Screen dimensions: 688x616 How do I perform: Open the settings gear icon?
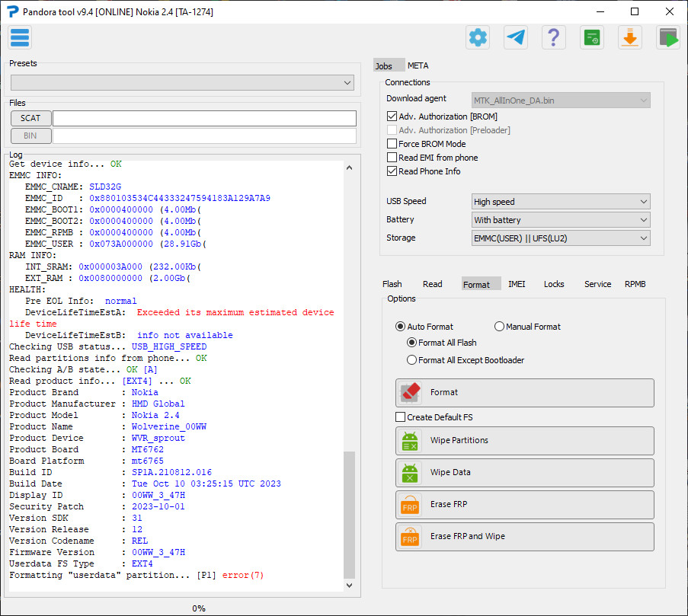pyautogui.click(x=478, y=38)
